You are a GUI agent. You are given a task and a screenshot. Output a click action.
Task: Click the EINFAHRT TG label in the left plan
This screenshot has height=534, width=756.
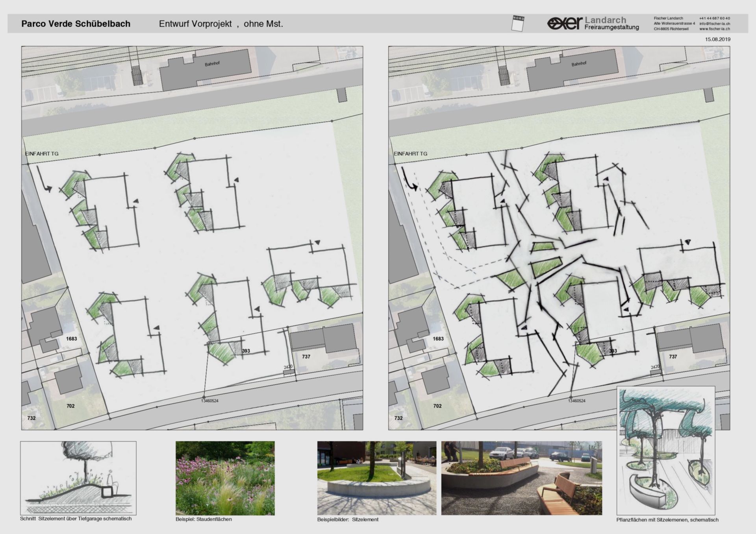[42, 153]
